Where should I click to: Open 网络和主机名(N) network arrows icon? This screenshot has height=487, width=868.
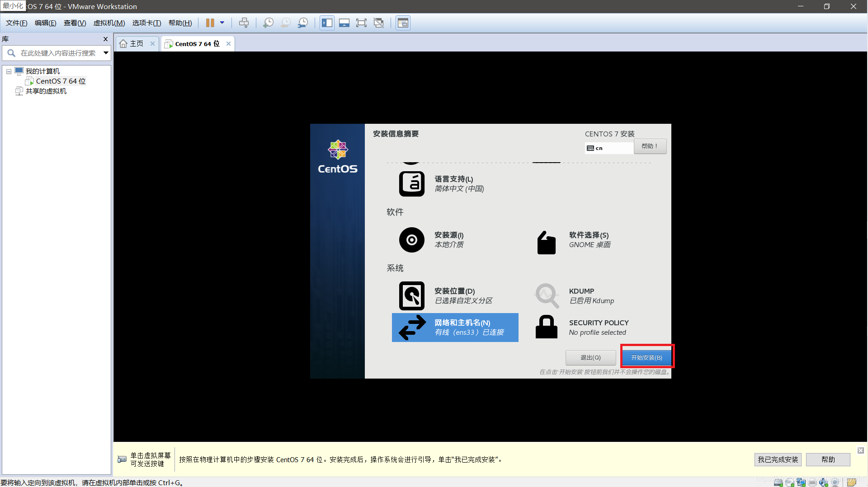coord(412,328)
